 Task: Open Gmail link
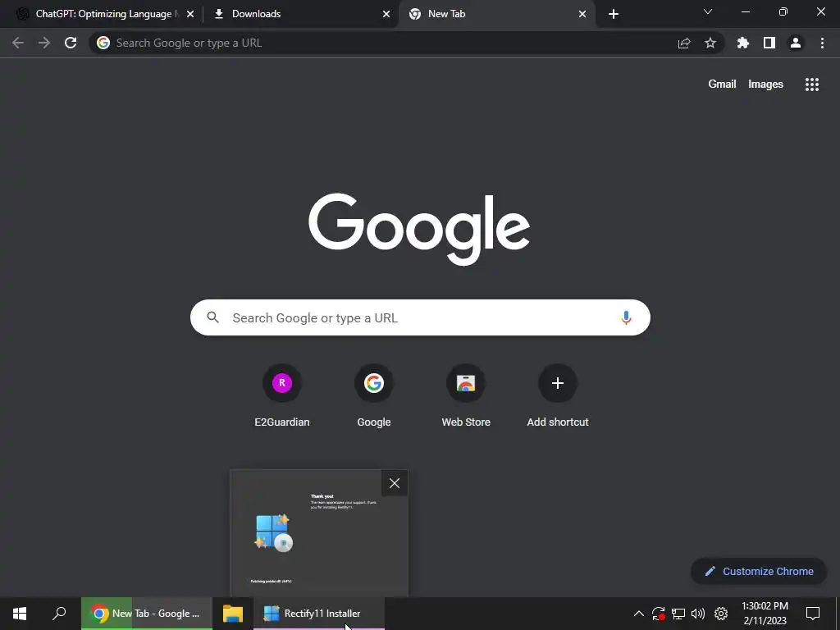[722, 84]
